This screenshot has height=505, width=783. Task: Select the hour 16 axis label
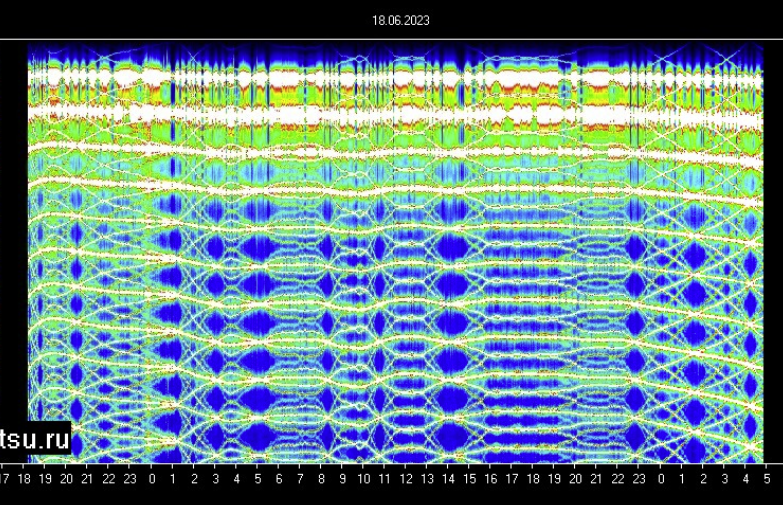point(490,479)
